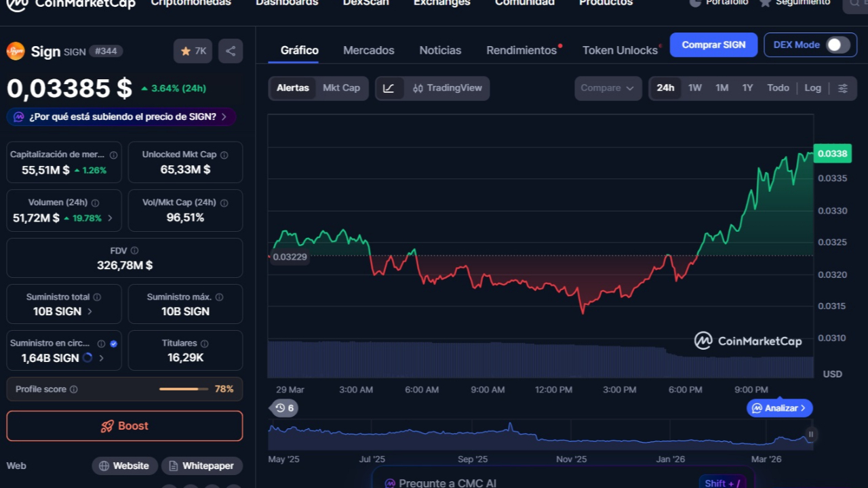Screen dimensions: 868x488
Task: Open the Productos menu
Action: pyautogui.click(x=606, y=3)
